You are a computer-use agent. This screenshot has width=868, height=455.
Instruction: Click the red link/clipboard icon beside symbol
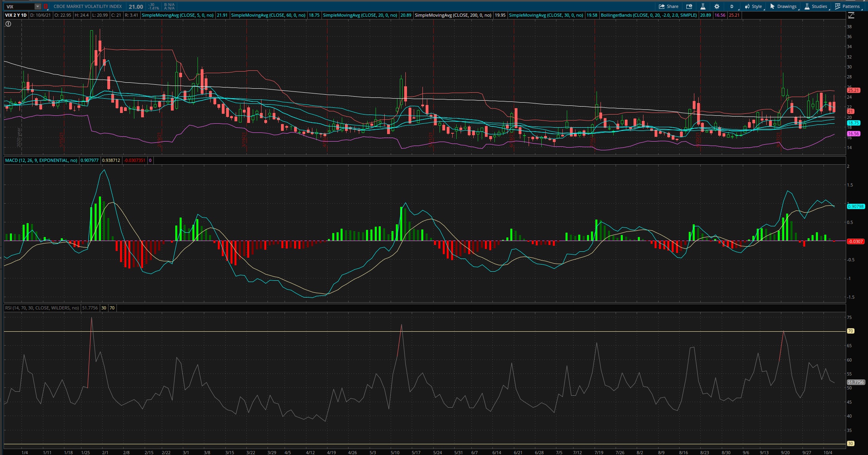[46, 6]
